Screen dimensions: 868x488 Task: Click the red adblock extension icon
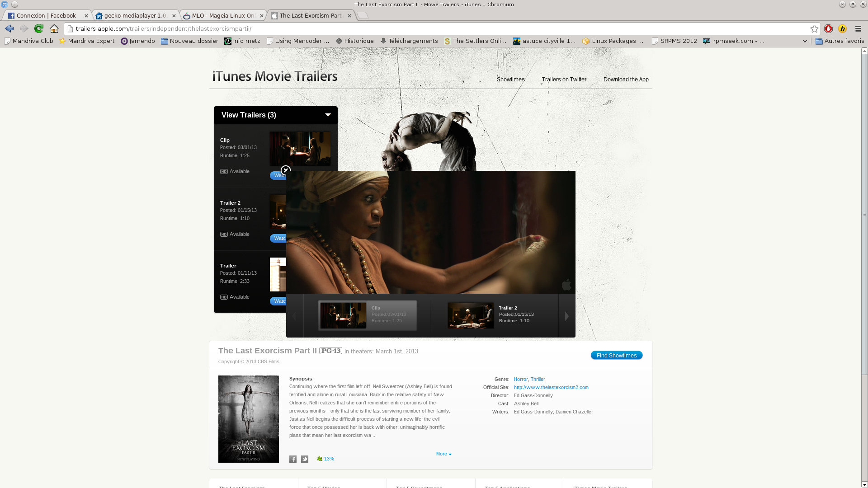[x=828, y=28]
